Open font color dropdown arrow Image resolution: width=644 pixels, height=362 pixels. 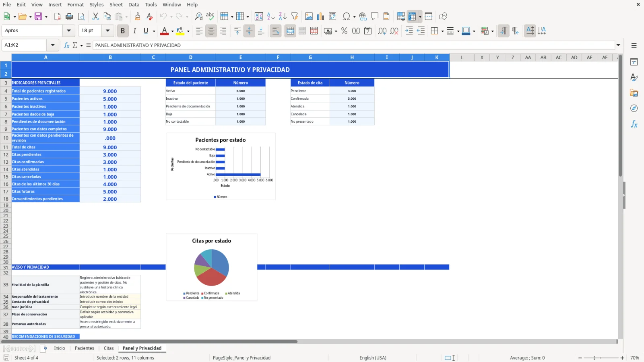[172, 31]
